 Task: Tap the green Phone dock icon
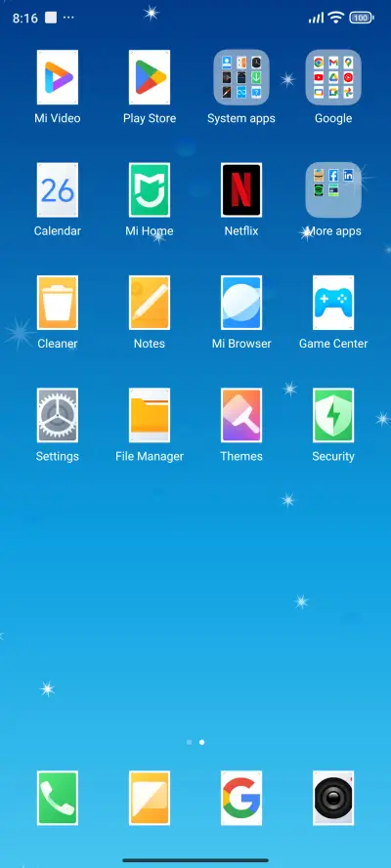point(58,799)
